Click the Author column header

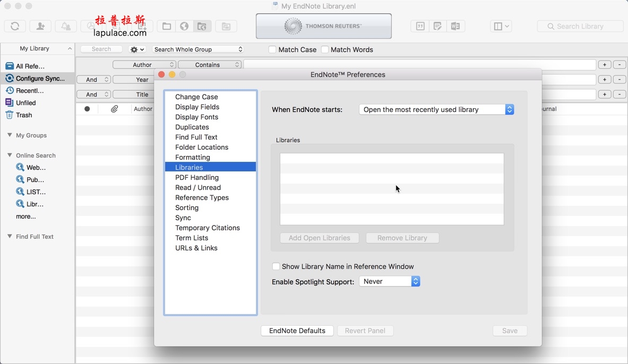143,109
